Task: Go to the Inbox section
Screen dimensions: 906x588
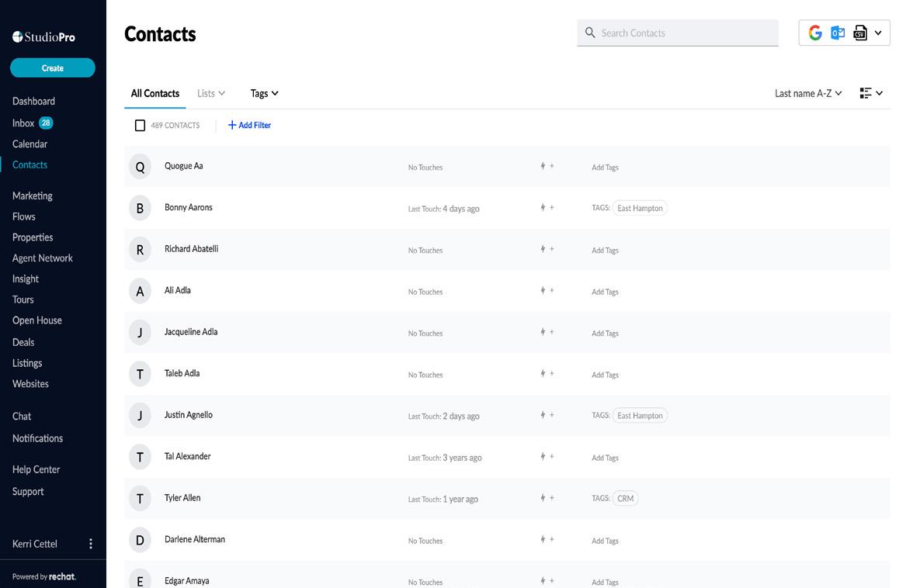Action: (x=23, y=123)
